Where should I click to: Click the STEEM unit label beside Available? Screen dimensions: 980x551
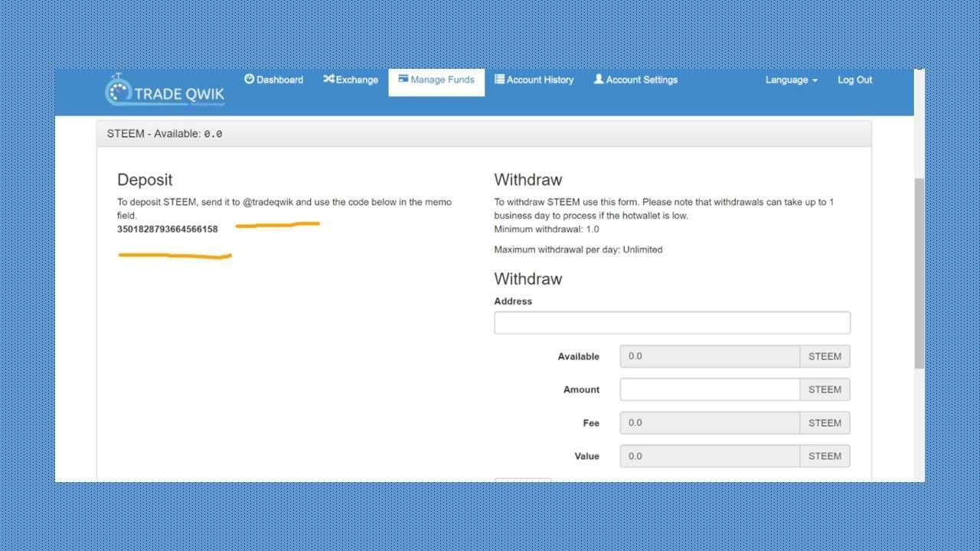pyautogui.click(x=825, y=357)
